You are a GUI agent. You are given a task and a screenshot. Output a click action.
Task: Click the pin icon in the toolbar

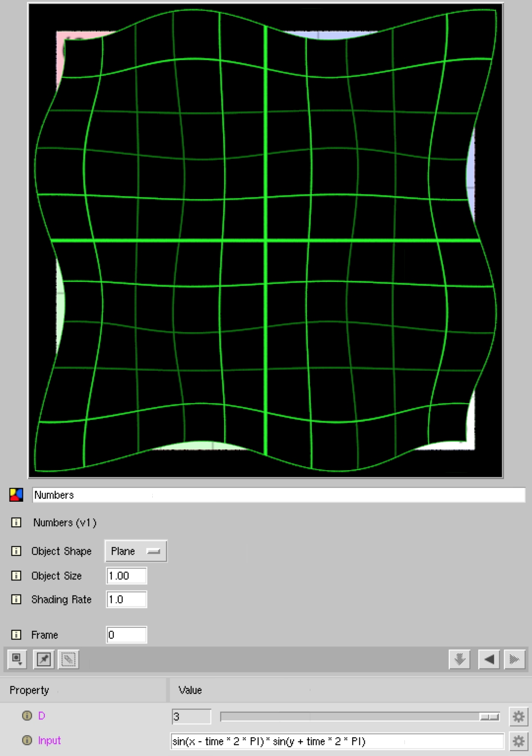43,659
